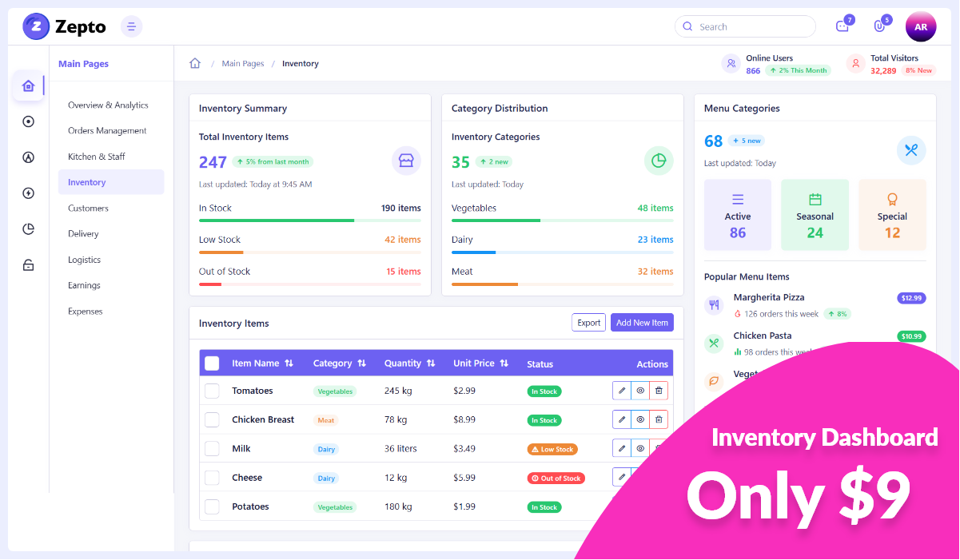Screen dimensions: 960x560
Task: Click the crossed utensils icon in Menu Categories
Action: pyautogui.click(x=911, y=150)
